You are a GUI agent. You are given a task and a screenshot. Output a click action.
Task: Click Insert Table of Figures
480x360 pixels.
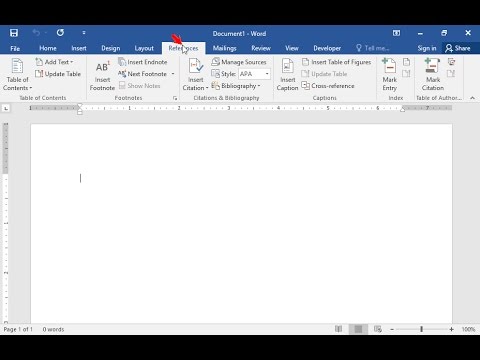coord(336,62)
